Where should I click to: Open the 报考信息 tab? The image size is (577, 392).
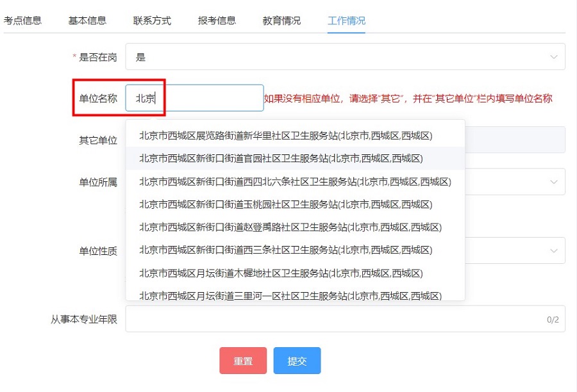(217, 20)
